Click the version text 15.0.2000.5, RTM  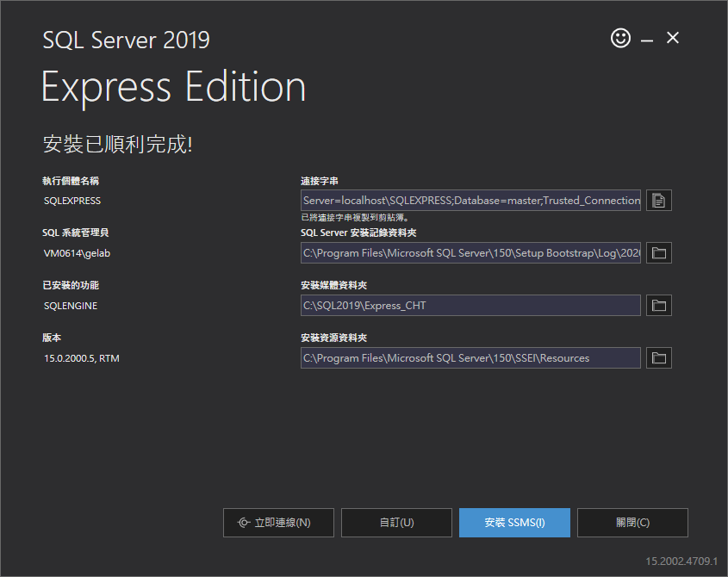pos(82,358)
